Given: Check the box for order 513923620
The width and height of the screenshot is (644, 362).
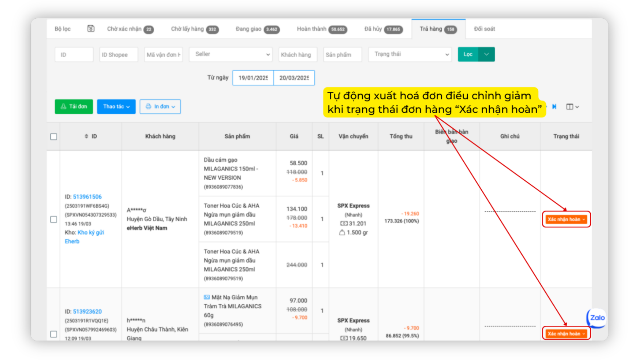Looking at the screenshot, I should (x=54, y=334).
